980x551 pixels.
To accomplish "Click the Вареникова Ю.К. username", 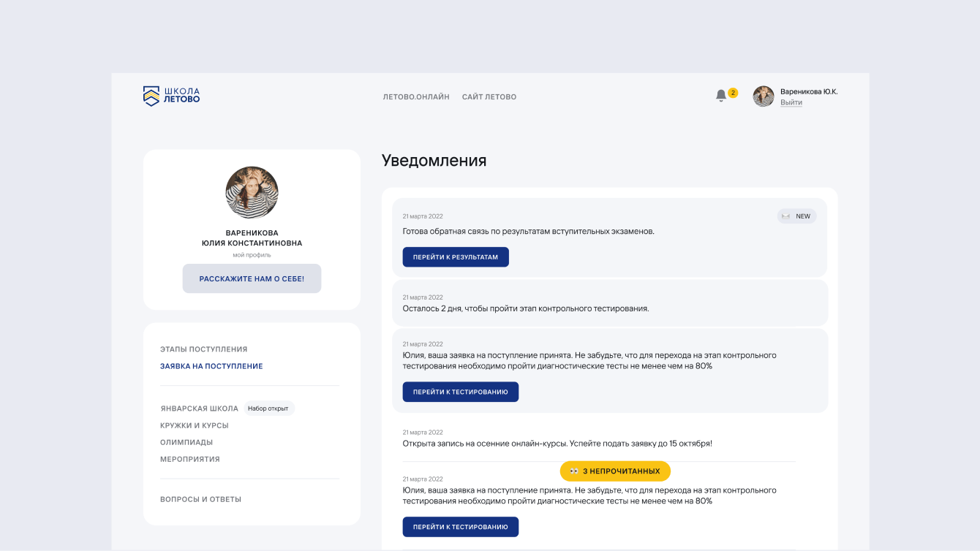I will pos(809,91).
